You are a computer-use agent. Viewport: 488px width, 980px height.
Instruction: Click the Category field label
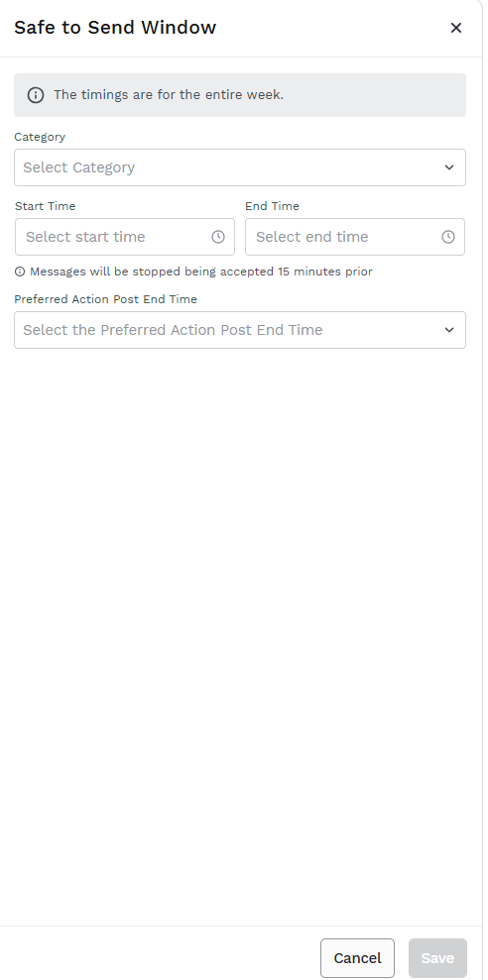pos(40,137)
